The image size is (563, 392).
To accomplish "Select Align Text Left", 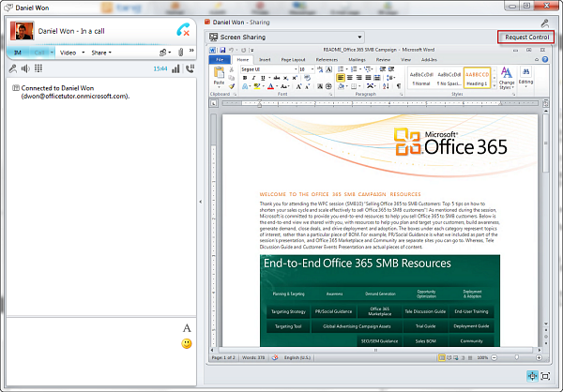I will click(341, 78).
